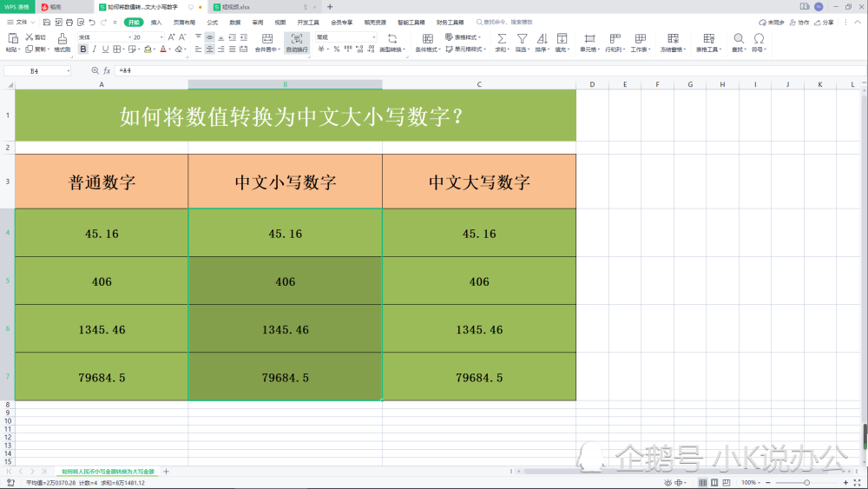This screenshot has width=868, height=489.
Task: Undo the last action
Action: point(92,23)
